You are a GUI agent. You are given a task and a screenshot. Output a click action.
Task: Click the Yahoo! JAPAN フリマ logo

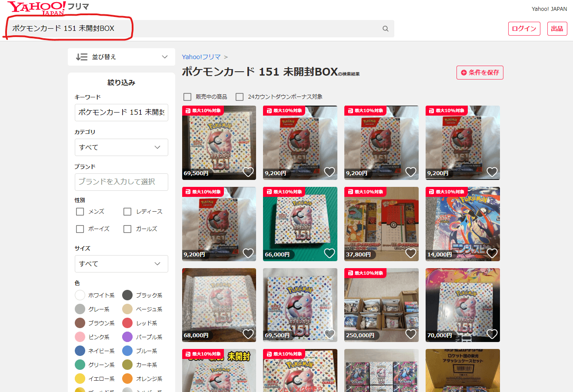(x=48, y=8)
